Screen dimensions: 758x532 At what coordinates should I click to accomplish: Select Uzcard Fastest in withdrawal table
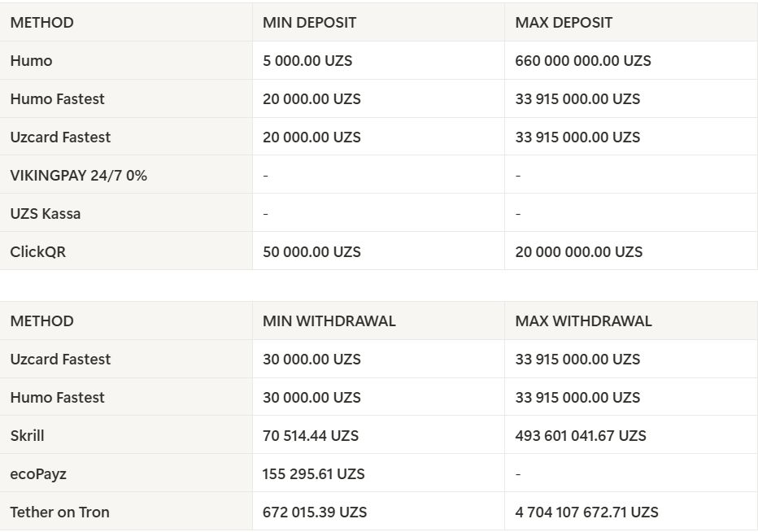[60, 360]
